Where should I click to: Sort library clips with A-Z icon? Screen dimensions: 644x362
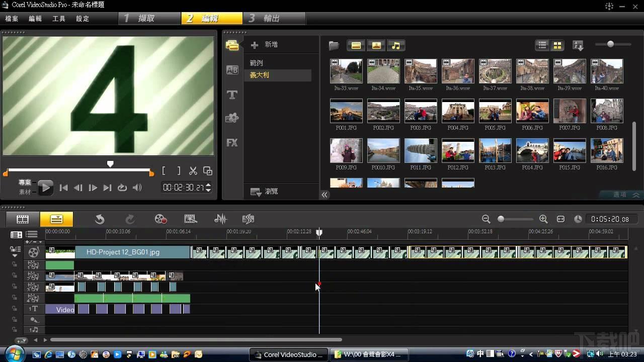tap(578, 46)
